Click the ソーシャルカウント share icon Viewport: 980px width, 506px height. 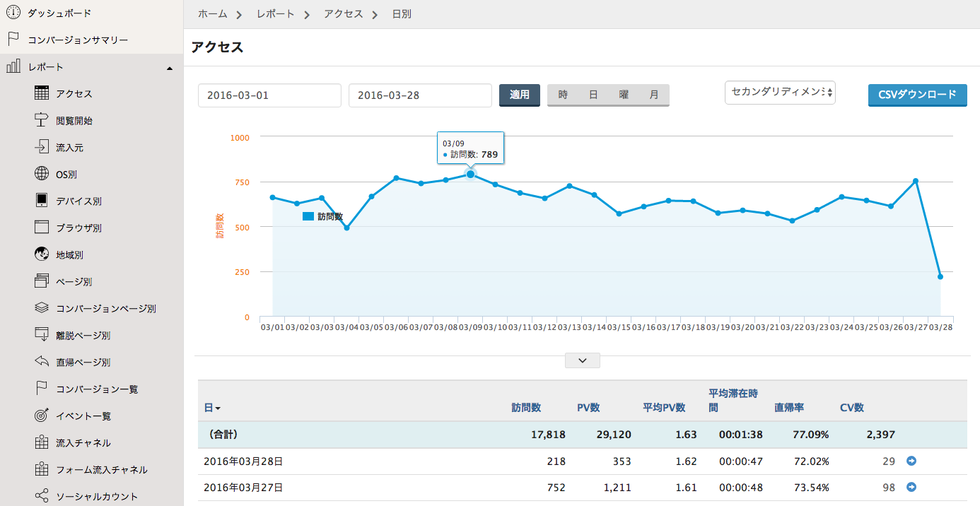tap(42, 496)
